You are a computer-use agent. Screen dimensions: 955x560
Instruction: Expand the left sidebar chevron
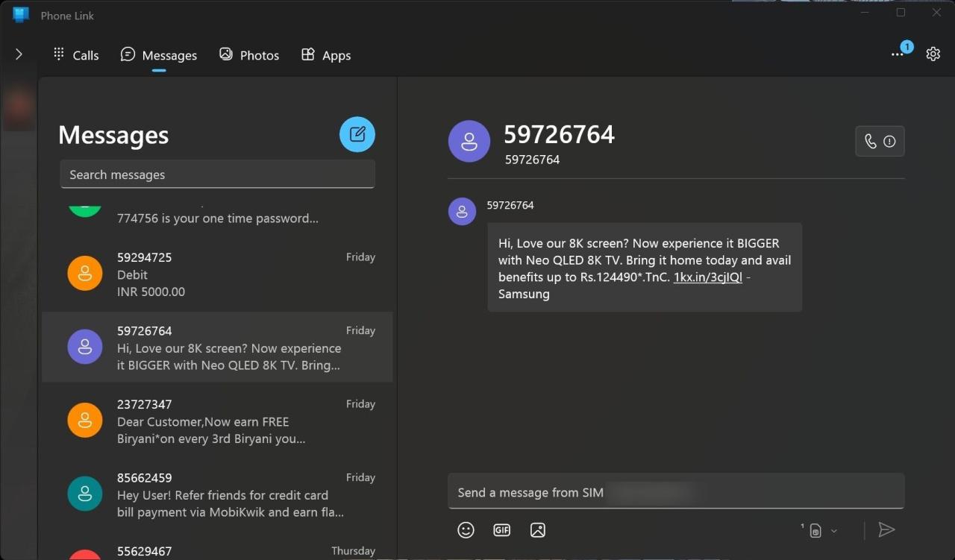point(19,54)
